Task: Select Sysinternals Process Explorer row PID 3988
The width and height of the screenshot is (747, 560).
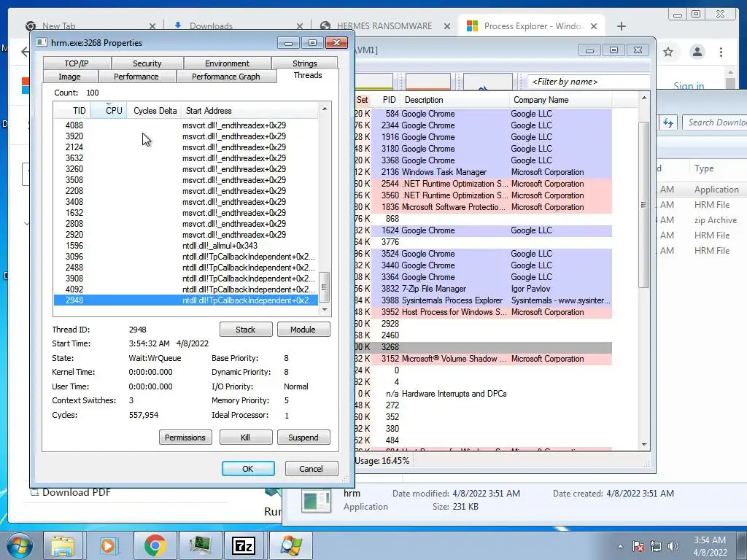Action: coord(484,300)
